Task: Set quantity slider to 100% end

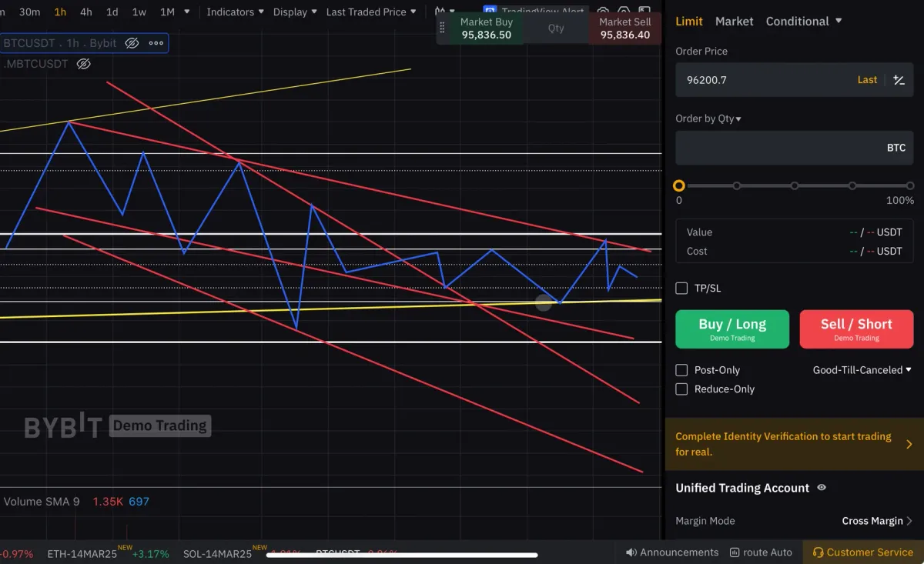Action: [910, 185]
